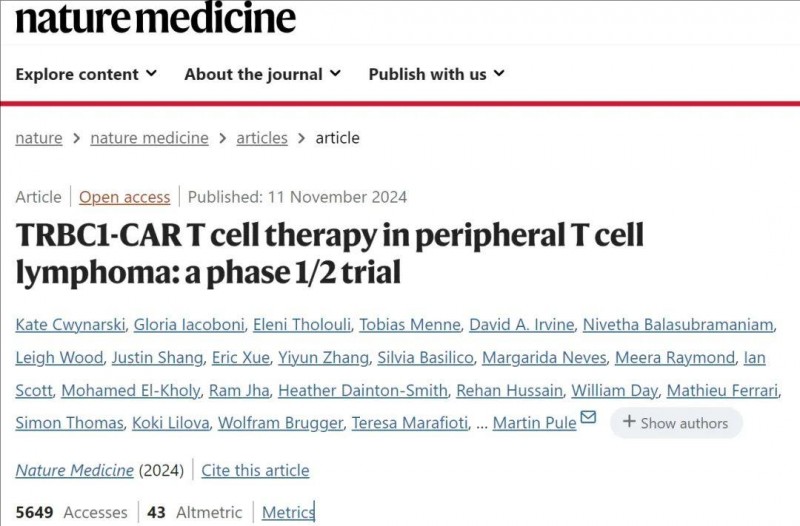View the article Metrics link
800x526 pixels.
(288, 512)
